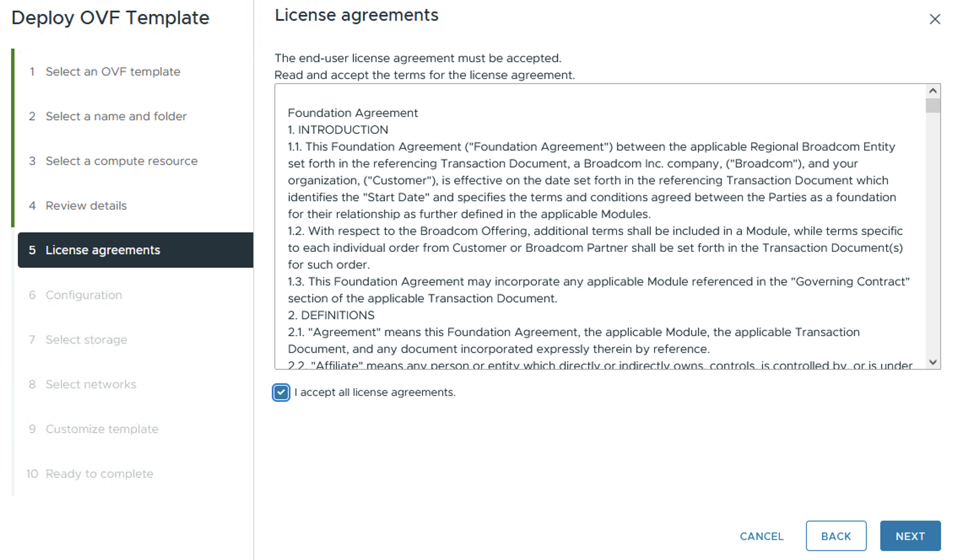This screenshot has width=953, height=560.
Task: Click the license text scroll up arrow
Action: (933, 91)
